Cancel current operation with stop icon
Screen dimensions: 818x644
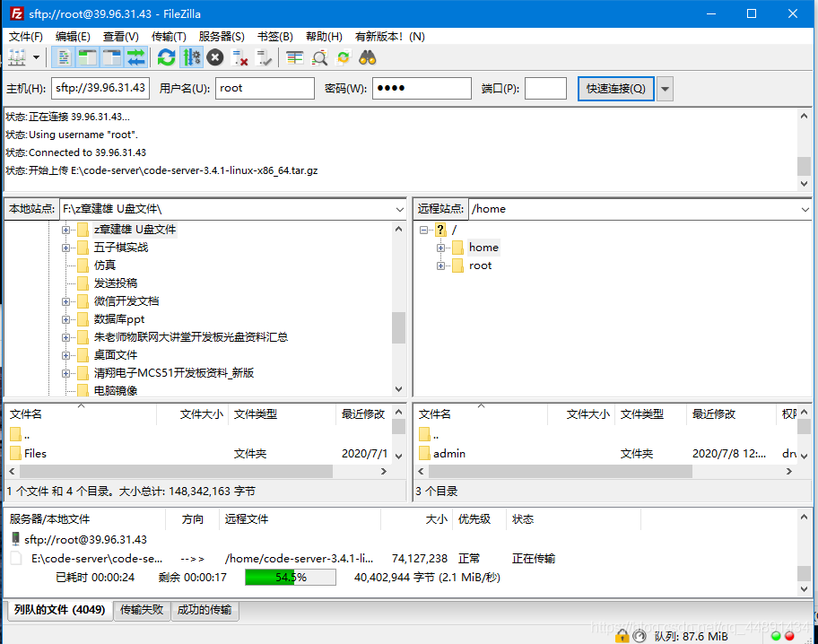[x=215, y=57]
